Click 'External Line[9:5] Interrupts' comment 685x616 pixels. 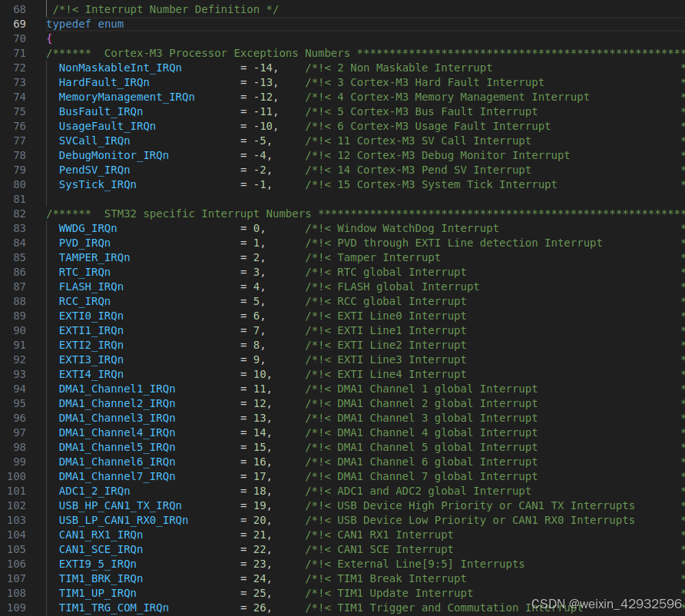coord(431,564)
